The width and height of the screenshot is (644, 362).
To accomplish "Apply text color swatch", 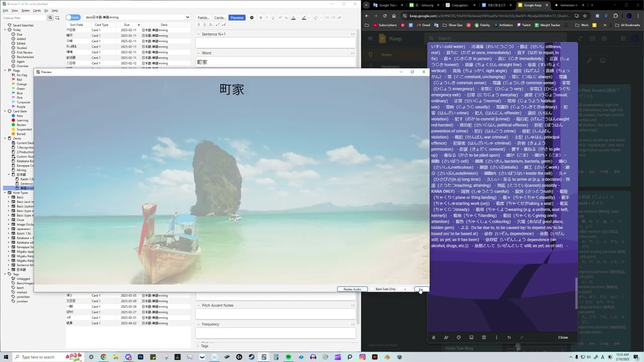I will [293, 18].
